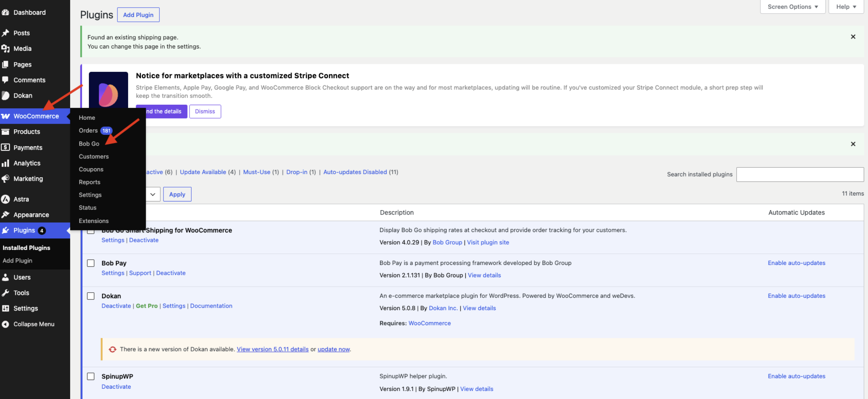
Task: Enable auto-updates for Dokan
Action: coord(797,296)
